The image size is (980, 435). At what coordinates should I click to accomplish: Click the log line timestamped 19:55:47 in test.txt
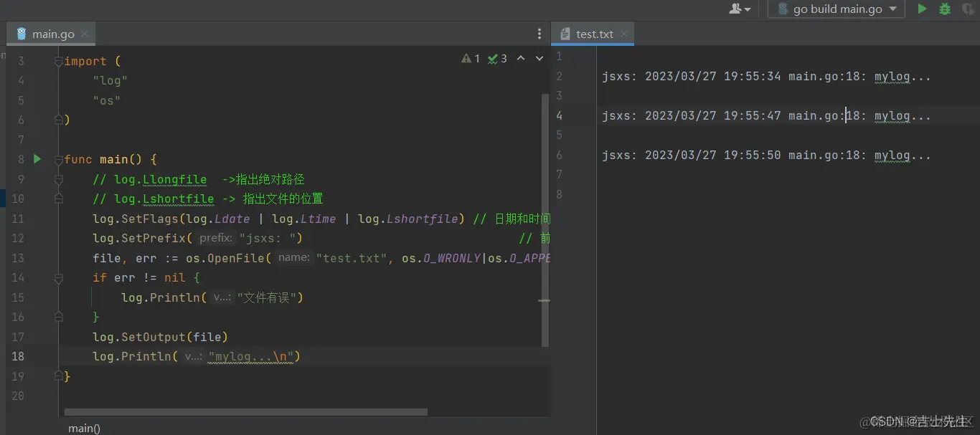[x=766, y=115]
